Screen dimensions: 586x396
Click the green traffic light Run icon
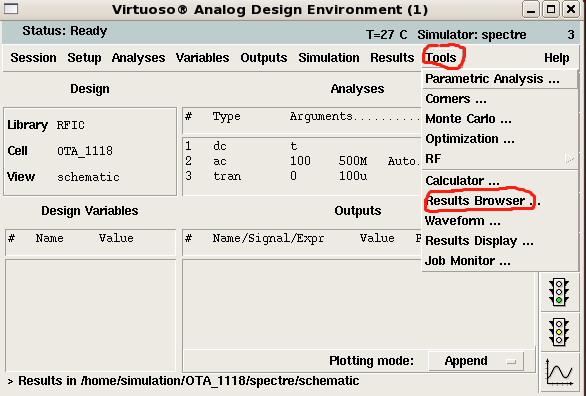click(x=559, y=292)
